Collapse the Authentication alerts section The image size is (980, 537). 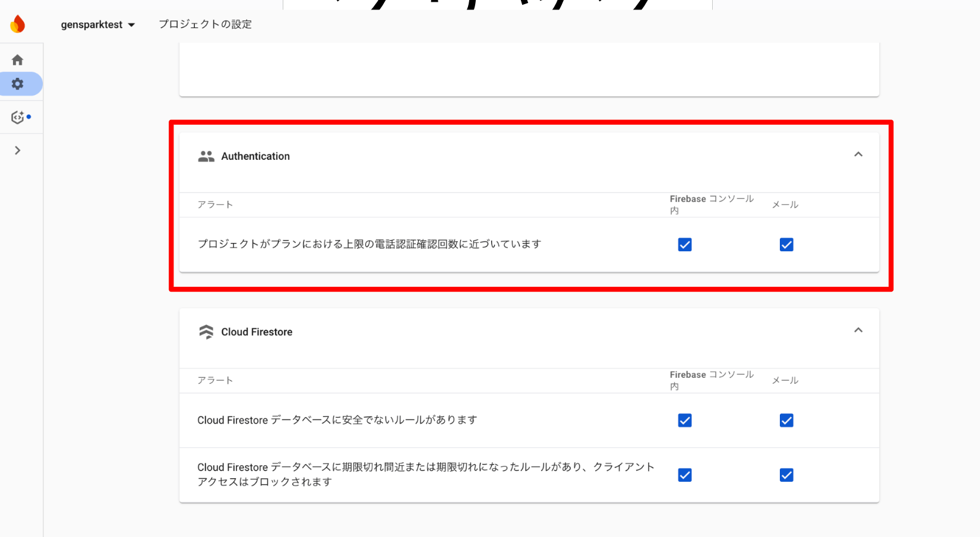click(x=858, y=154)
